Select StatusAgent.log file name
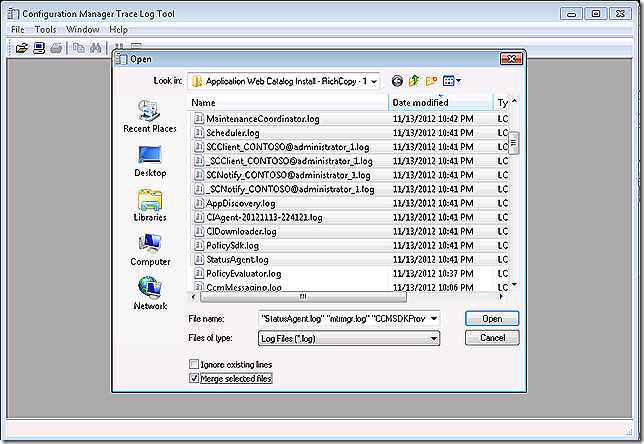 (237, 260)
